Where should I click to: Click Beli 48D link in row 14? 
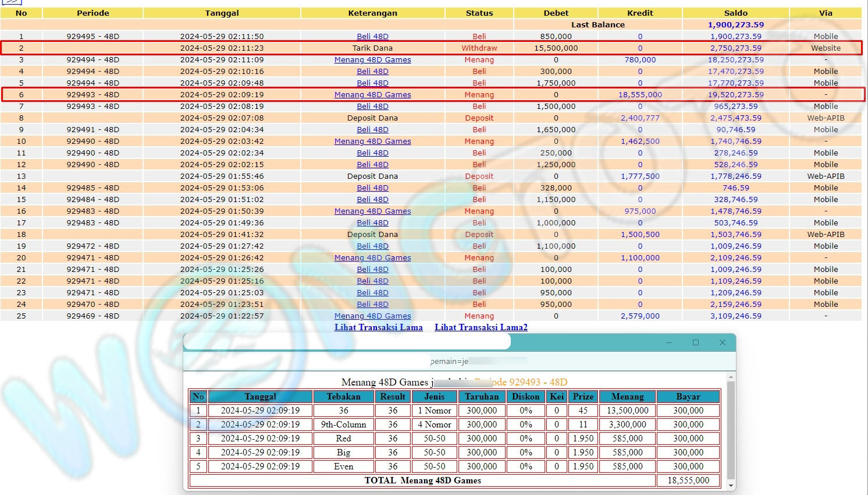pyautogui.click(x=372, y=188)
